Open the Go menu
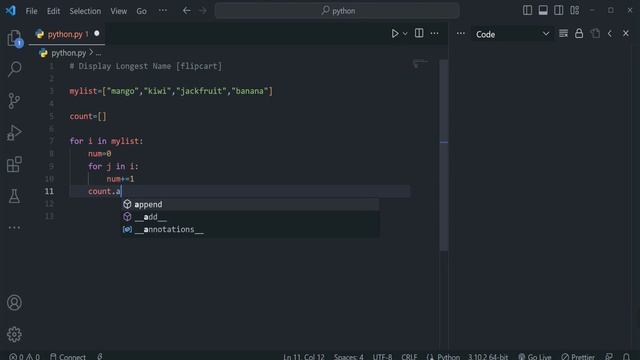 (x=141, y=11)
